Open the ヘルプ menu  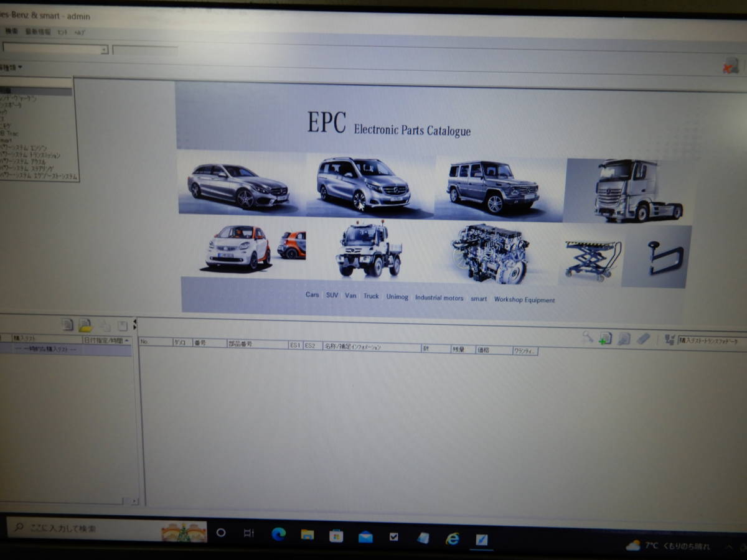80,32
